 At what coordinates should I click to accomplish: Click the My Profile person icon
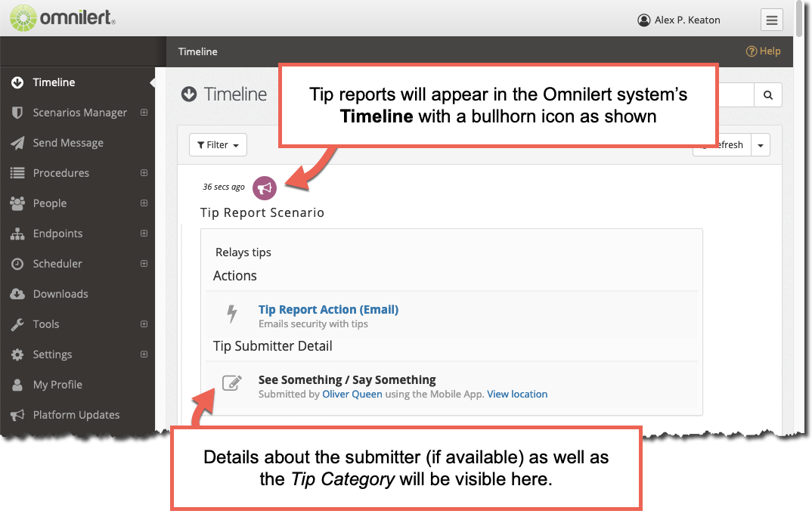pyautogui.click(x=17, y=385)
